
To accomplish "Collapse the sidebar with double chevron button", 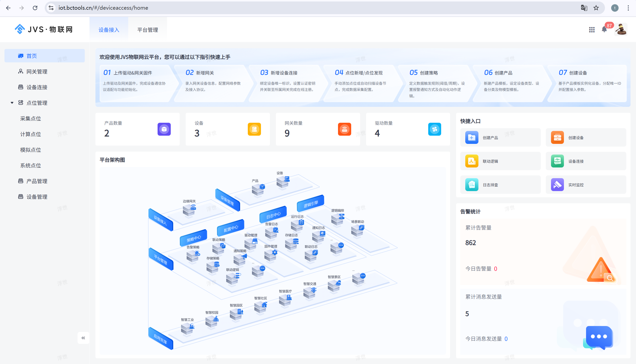I will pyautogui.click(x=83, y=338).
